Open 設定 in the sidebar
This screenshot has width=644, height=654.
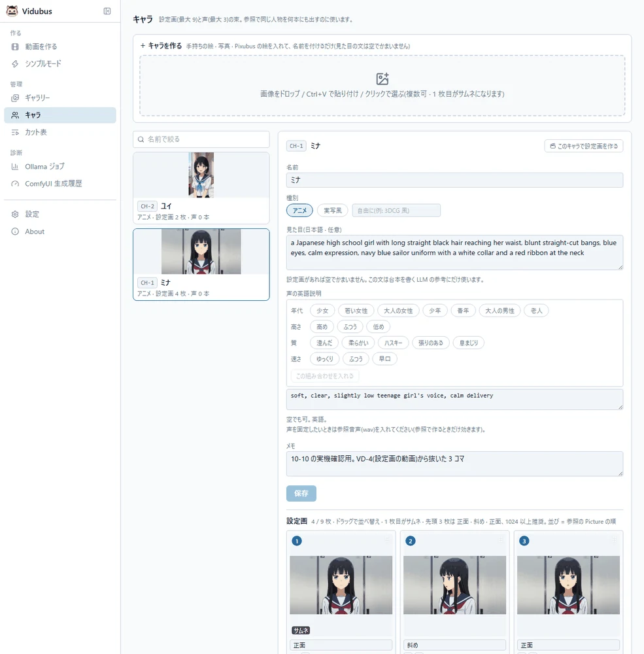[x=60, y=215]
